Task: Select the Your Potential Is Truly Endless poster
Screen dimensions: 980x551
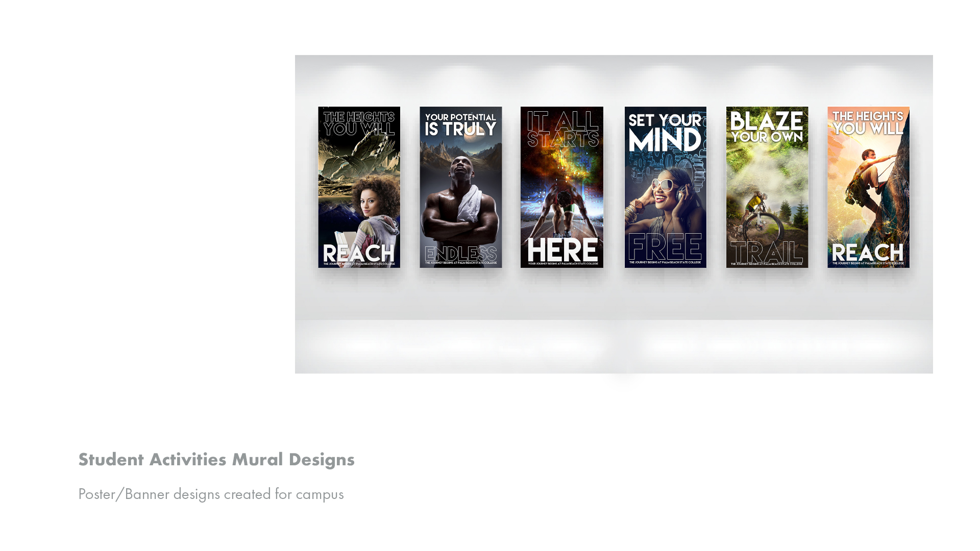Action: click(x=460, y=187)
